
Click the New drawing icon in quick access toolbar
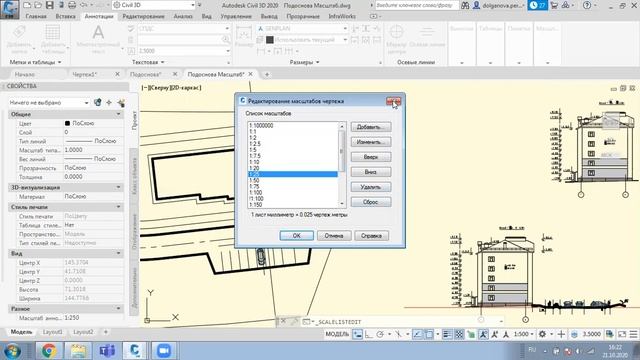[27, 5]
